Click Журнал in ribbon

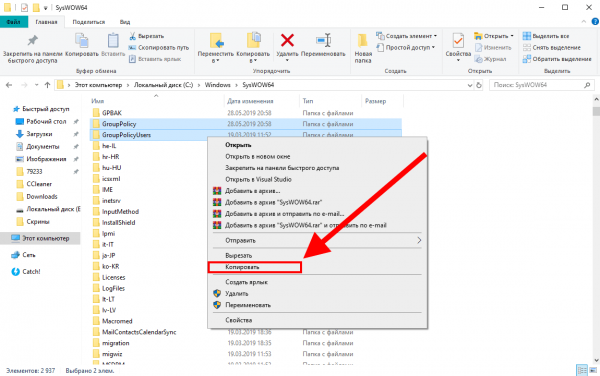tap(491, 59)
